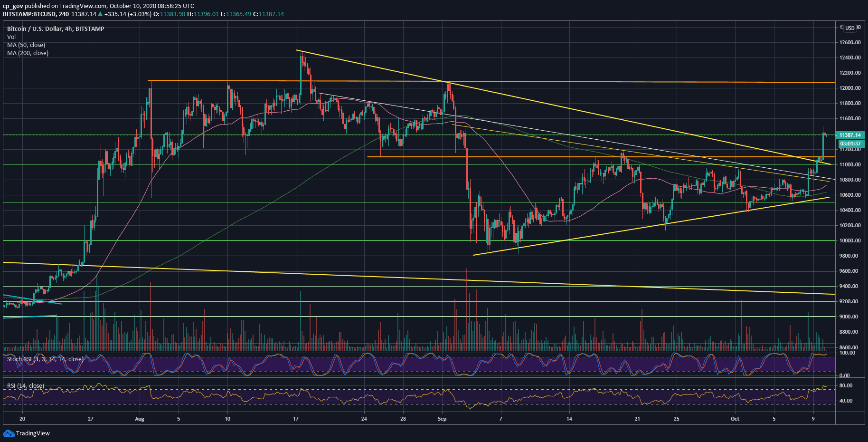Click the 9 date label on time axis
This screenshot has width=868, height=442.
point(813,419)
